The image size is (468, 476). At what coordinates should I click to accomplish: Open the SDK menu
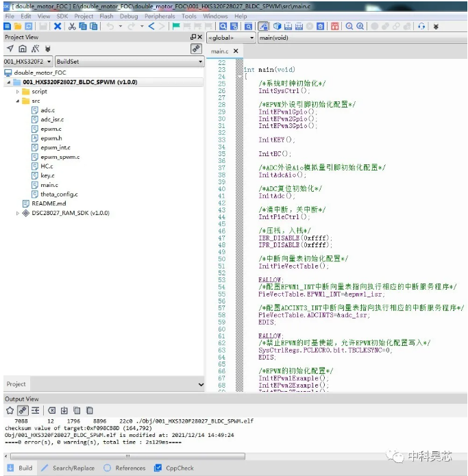coord(62,16)
